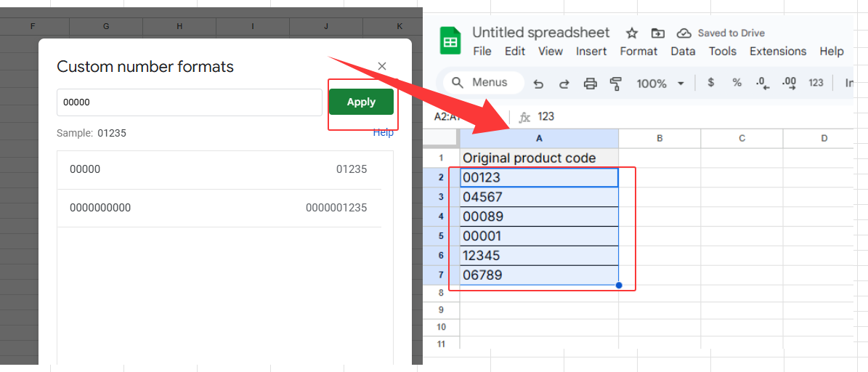Open the Extensions menu
Viewport: 868px width, 372px height.
pyautogui.click(x=778, y=52)
